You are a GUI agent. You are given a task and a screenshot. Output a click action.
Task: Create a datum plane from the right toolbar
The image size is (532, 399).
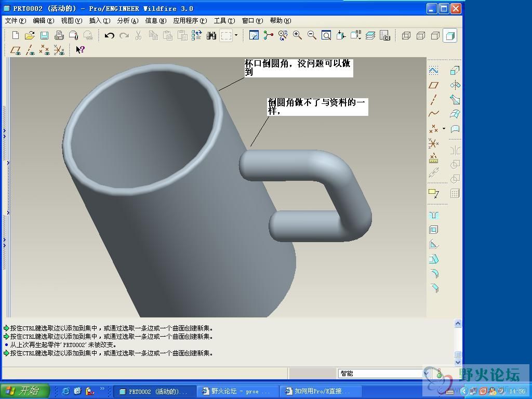coord(434,85)
